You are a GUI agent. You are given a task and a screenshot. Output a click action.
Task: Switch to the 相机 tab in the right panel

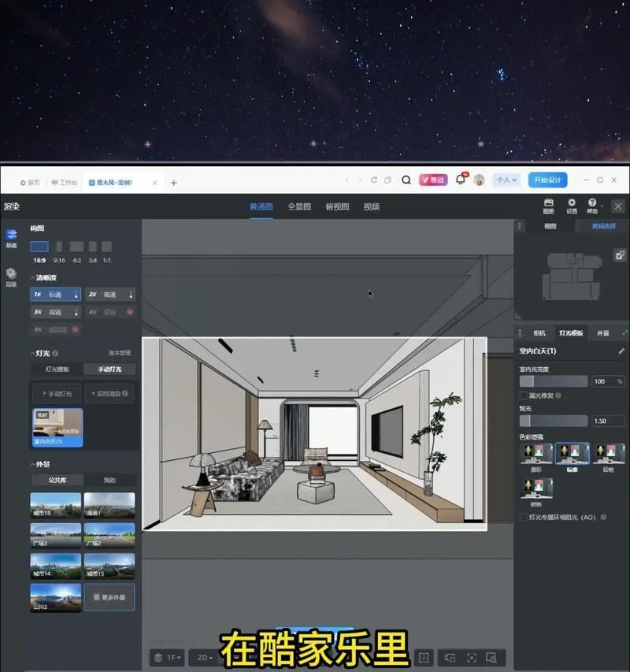click(539, 332)
